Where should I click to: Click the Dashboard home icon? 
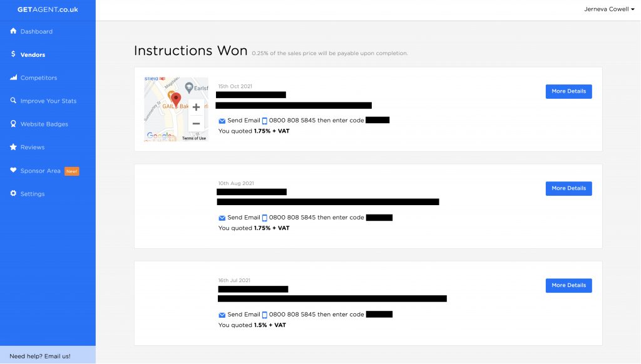[13, 31]
